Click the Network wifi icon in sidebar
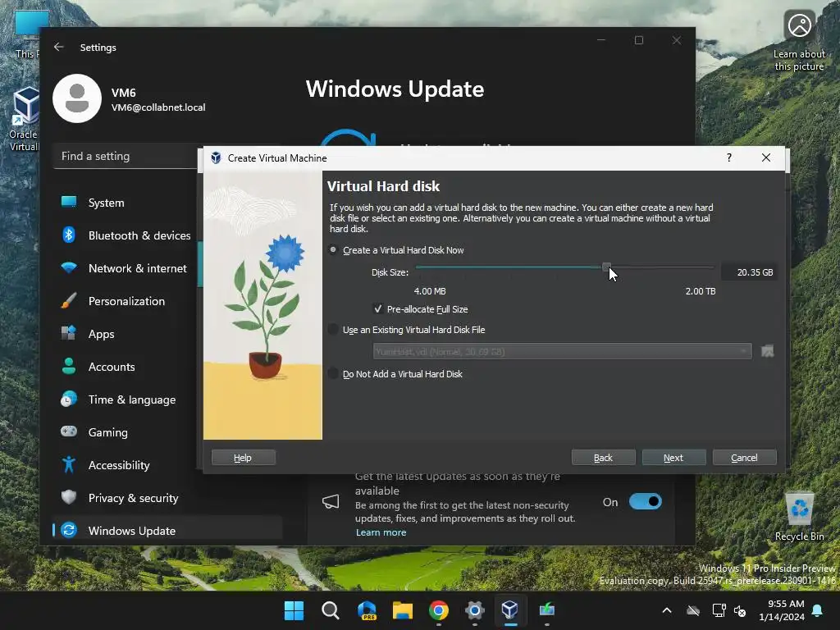This screenshot has height=630, width=840. [69, 267]
